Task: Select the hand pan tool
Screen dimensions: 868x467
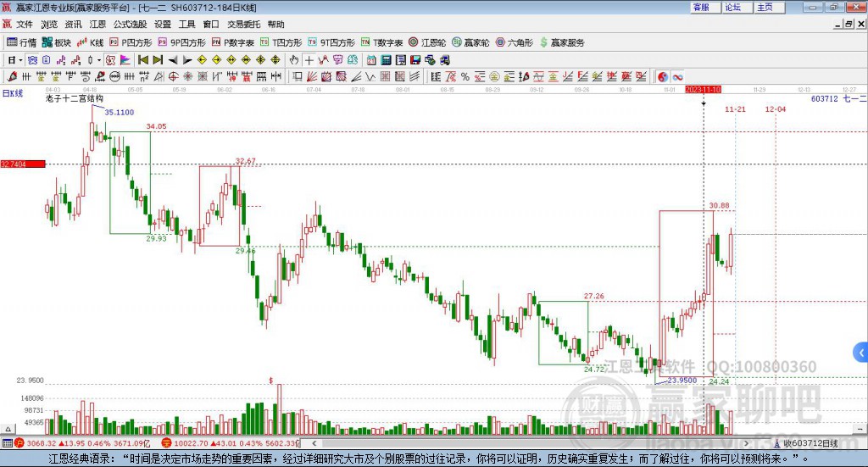Action: tap(294, 60)
